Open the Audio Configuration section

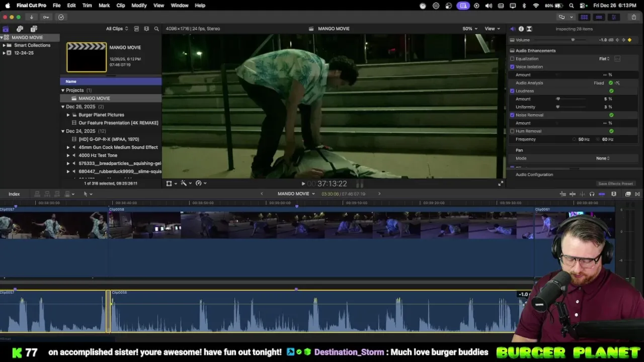pyautogui.click(x=534, y=175)
